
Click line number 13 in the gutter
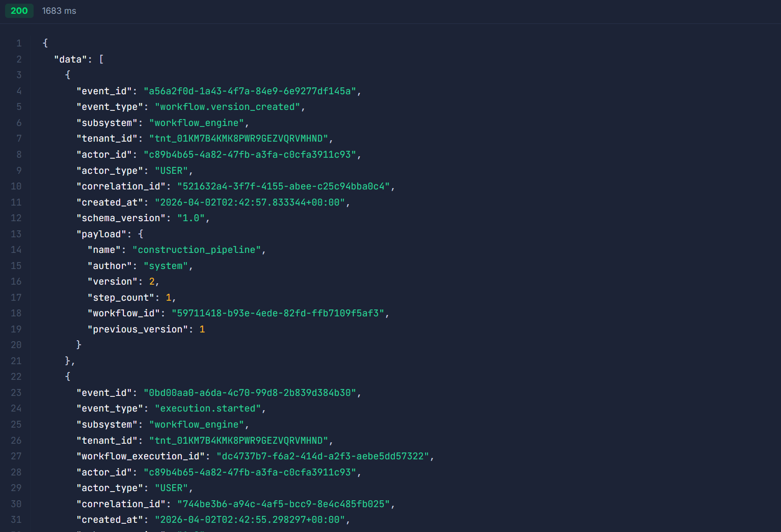click(16, 234)
